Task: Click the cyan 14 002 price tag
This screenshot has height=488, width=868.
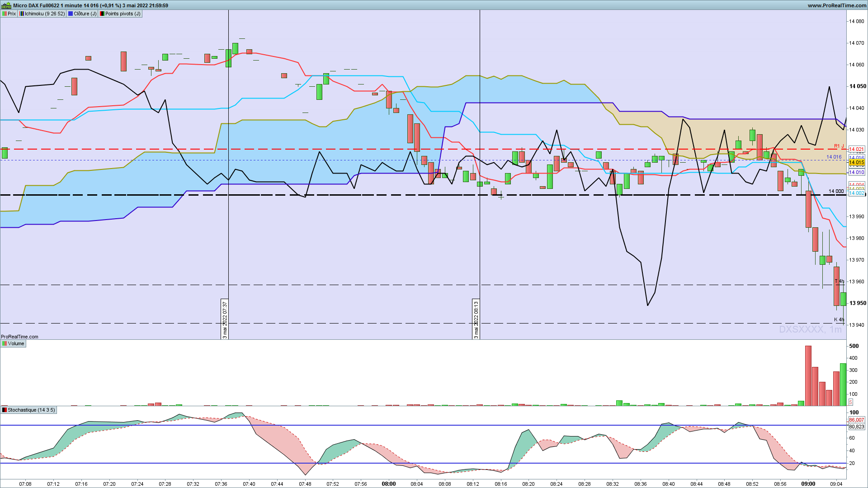Action: click(857, 193)
